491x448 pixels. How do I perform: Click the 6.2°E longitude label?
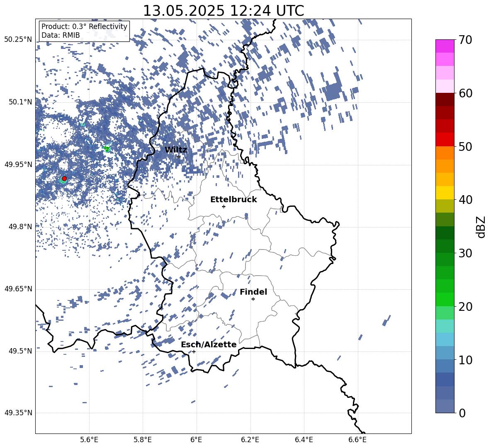[250, 440]
